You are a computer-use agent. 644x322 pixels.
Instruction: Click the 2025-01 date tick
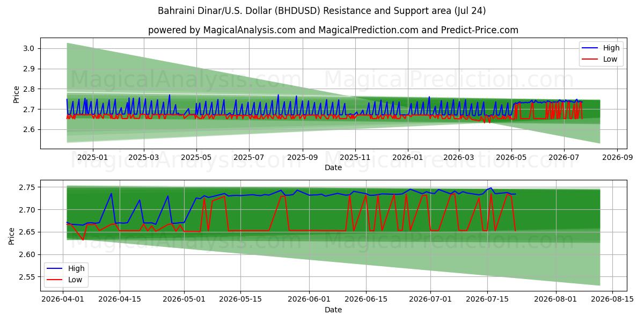pos(92,157)
